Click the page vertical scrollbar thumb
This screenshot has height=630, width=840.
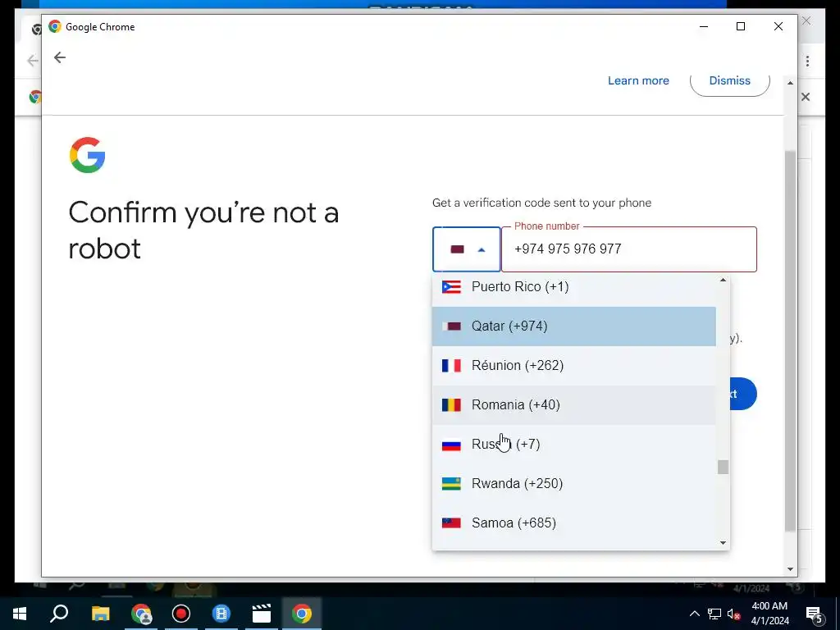click(x=790, y=340)
